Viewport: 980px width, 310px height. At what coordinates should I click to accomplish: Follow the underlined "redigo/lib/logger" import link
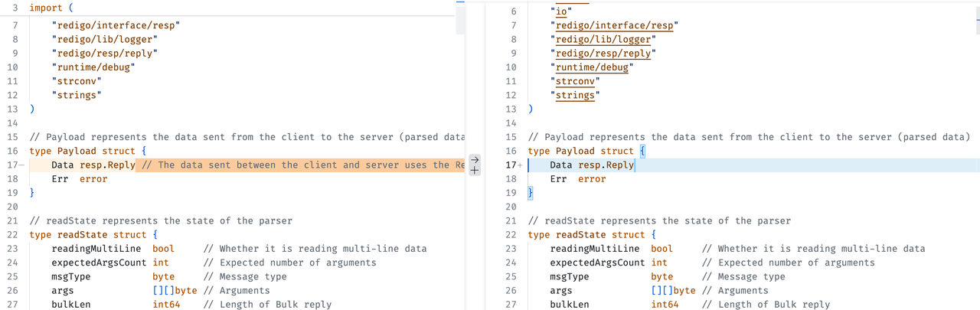pyautogui.click(x=603, y=39)
